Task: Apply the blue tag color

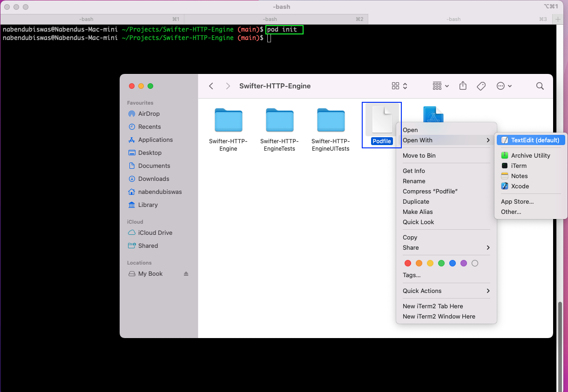Action: pyautogui.click(x=453, y=263)
